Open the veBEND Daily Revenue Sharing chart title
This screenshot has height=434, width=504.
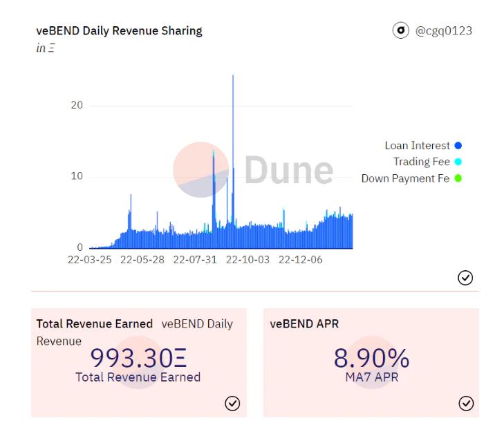(119, 30)
